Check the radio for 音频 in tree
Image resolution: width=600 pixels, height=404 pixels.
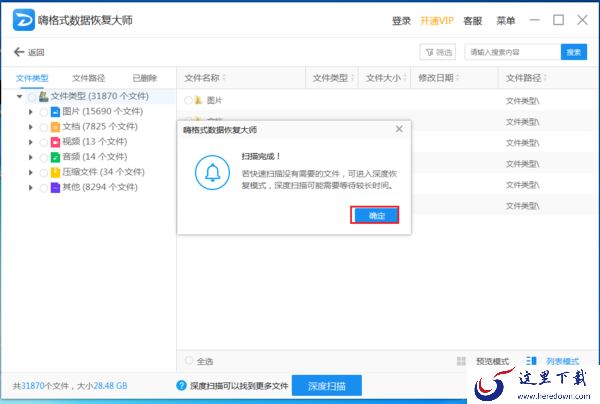click(x=44, y=158)
